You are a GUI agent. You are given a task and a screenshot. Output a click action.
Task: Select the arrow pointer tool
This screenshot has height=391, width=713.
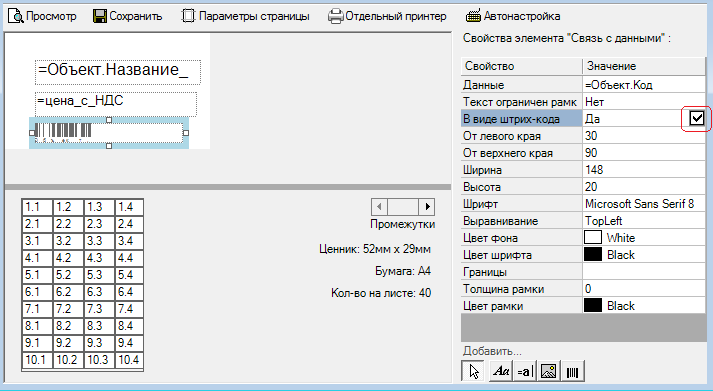click(473, 371)
